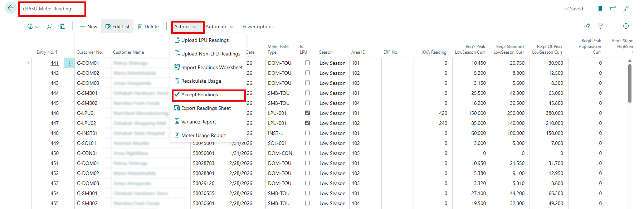Sort by Entry No. column header
This screenshot has width=644, height=209.
(x=47, y=52)
